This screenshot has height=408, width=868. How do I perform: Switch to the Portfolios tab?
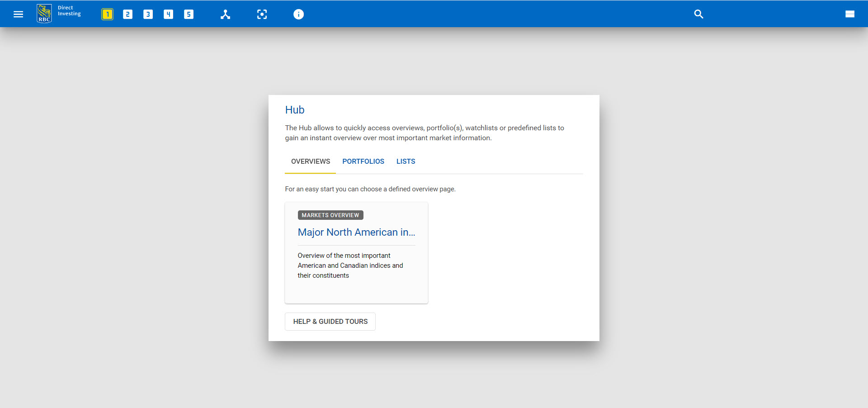(363, 161)
